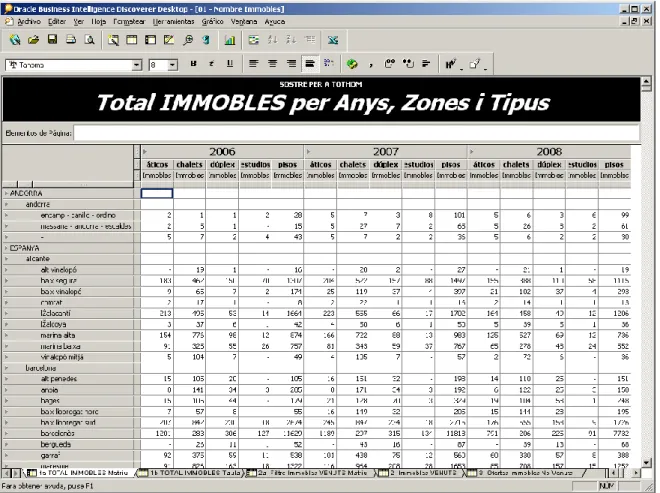Click the bar format icon after decimals
The image size is (660, 493).
click(x=426, y=64)
